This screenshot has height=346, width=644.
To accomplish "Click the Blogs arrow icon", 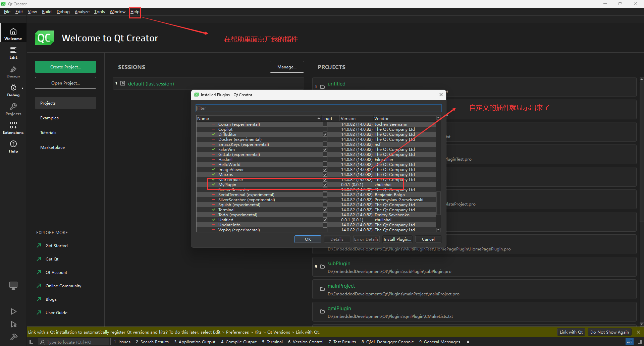I will (x=39, y=299).
